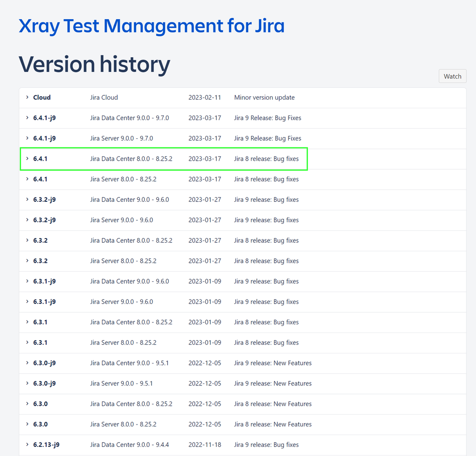476x456 pixels.
Task: Click 'Jira Data Center 9.0.0 - 9.6.0' in 6.3.2-j9 row
Action: tap(129, 199)
